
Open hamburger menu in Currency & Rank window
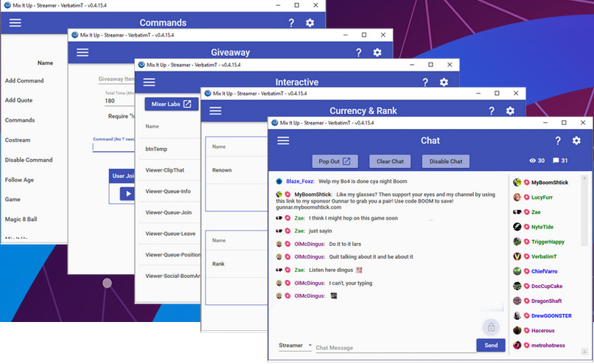click(215, 111)
